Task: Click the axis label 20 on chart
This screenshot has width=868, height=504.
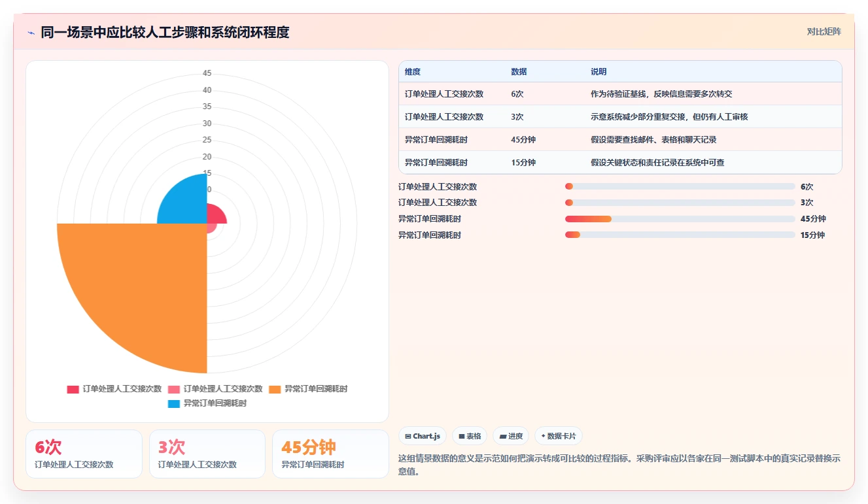Action: (x=207, y=157)
